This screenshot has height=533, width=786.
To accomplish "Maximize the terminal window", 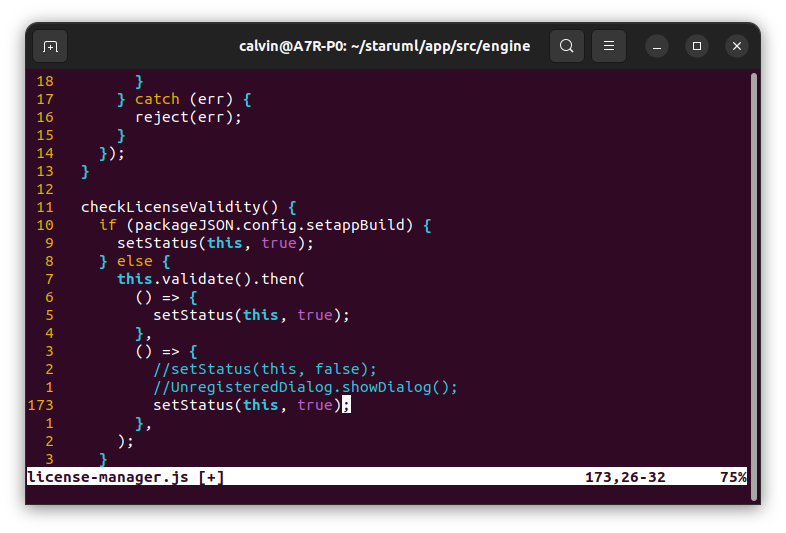I will (697, 46).
